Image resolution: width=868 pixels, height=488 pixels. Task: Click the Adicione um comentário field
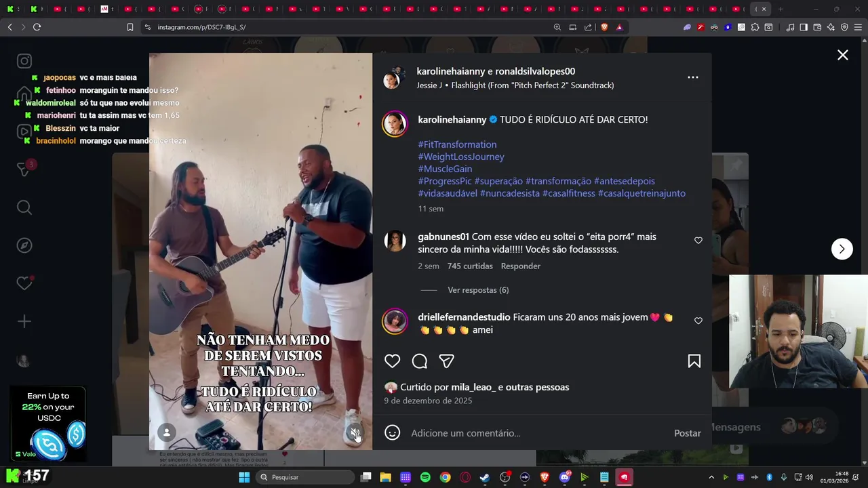tap(536, 433)
